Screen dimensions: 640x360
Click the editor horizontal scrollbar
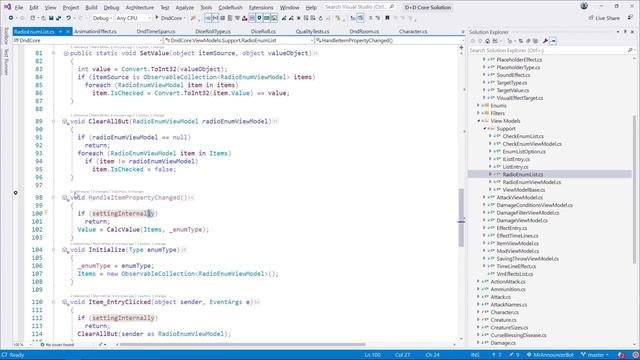click(242, 345)
